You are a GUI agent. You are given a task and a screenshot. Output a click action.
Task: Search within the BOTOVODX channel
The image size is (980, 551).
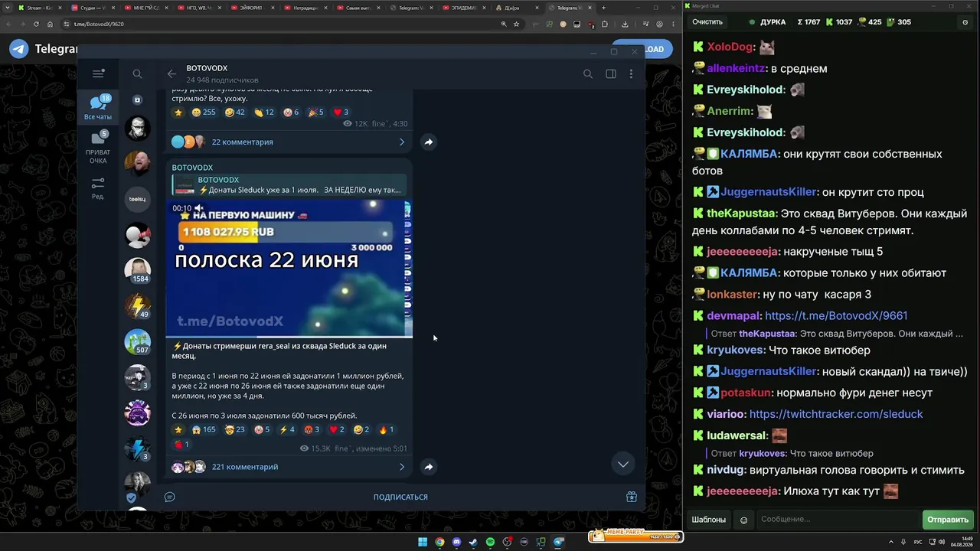pyautogui.click(x=588, y=74)
